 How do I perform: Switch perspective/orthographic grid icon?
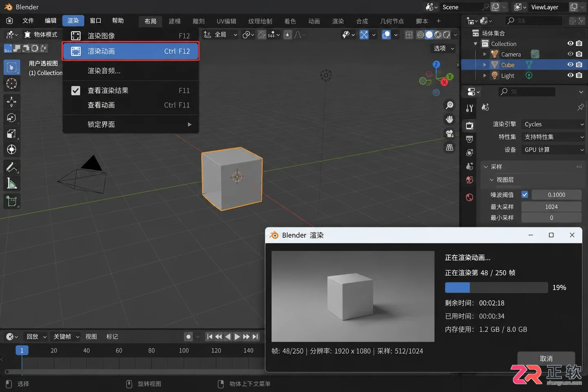[x=450, y=147]
